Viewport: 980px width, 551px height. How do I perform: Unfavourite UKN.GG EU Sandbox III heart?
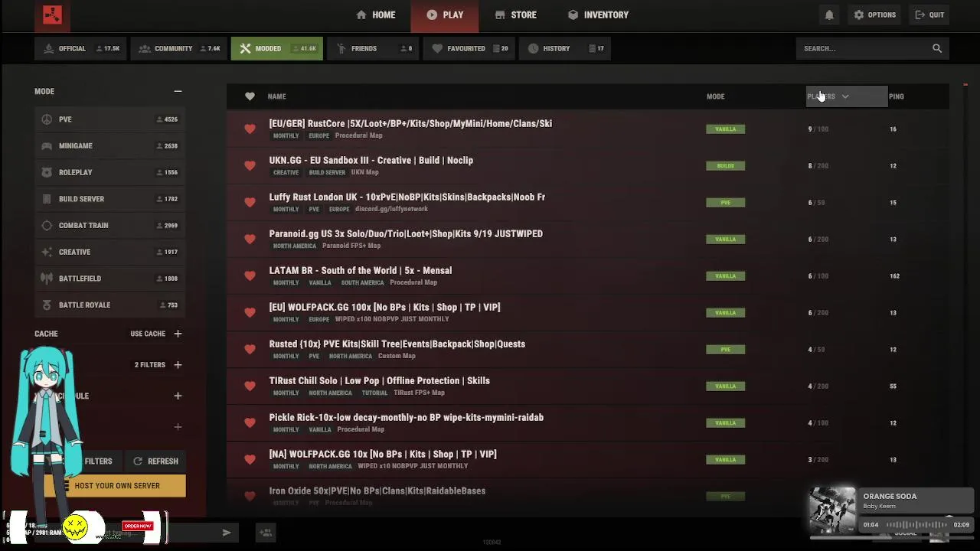click(x=250, y=165)
